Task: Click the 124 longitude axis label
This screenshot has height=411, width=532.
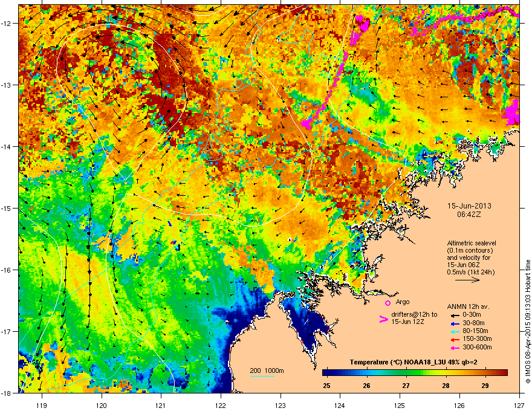Action: [x=340, y=405]
